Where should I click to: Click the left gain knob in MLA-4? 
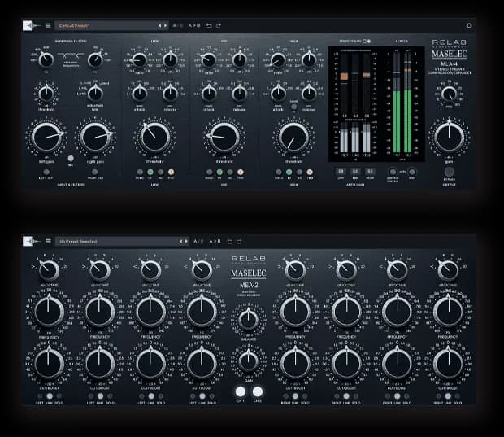tap(46, 138)
